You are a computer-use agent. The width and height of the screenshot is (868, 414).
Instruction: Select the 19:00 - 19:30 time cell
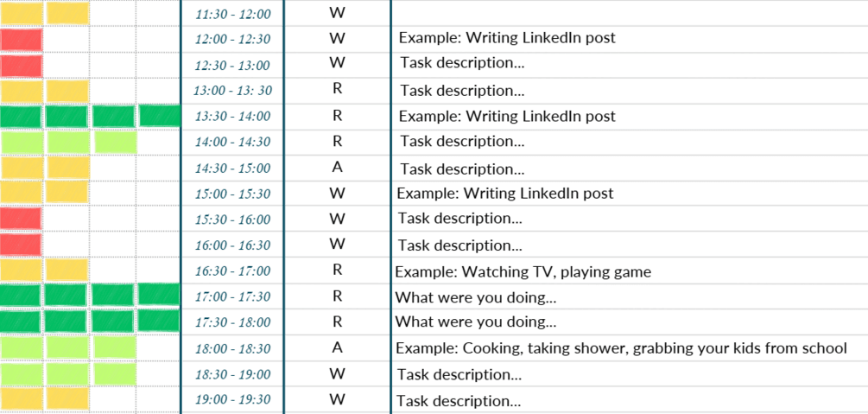coord(232,400)
